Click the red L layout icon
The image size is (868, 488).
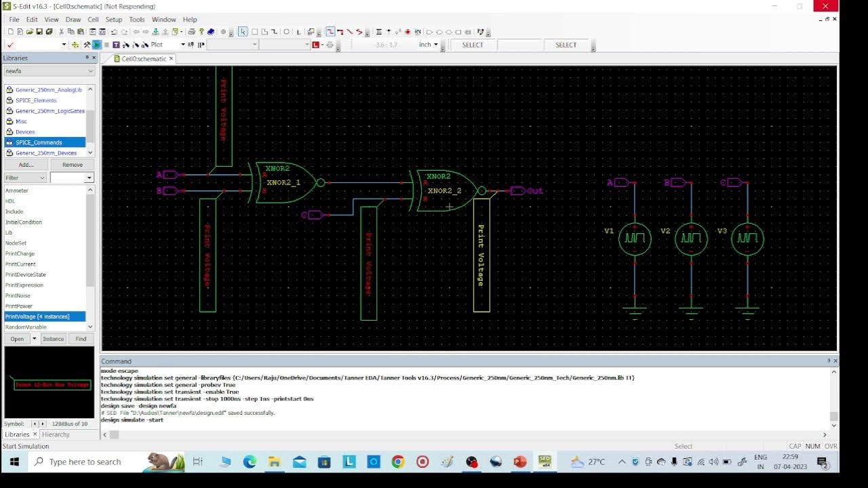point(315,45)
